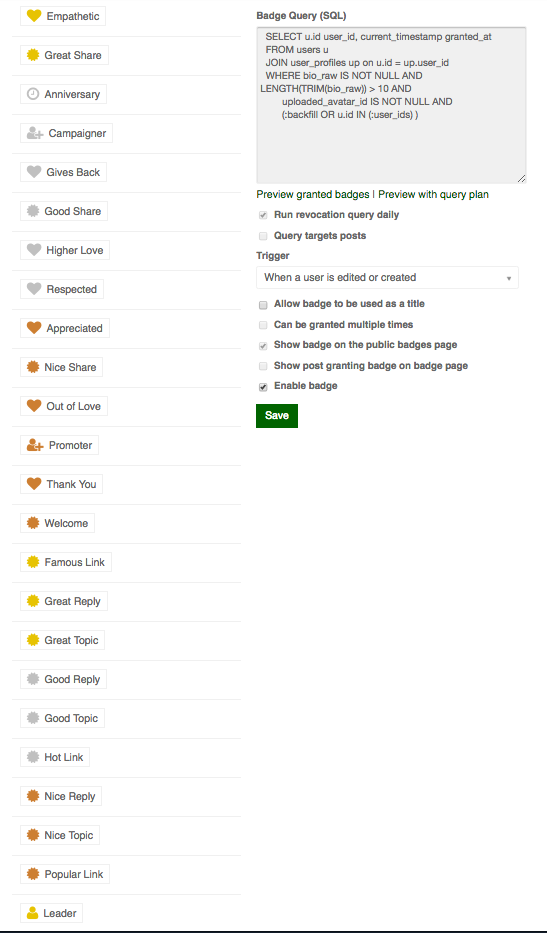Click the clock icon on the Anniversary badge

[x=33, y=94]
